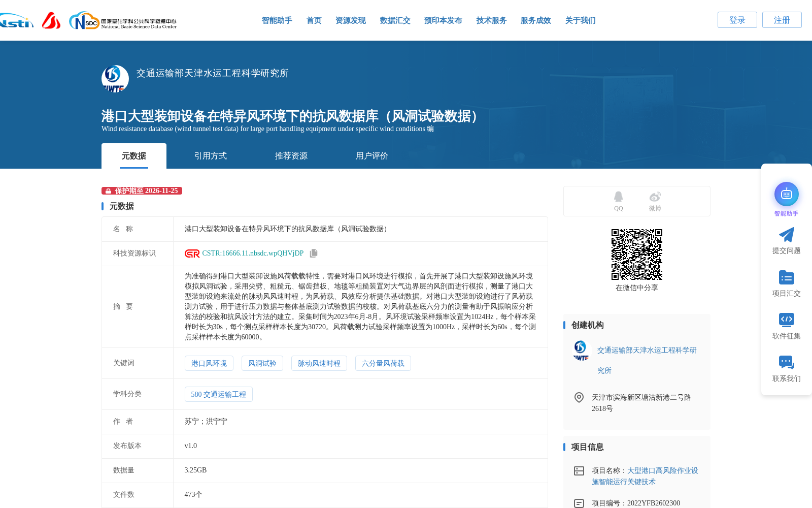Click keyword tag 港口风环境
Viewport: 812px width, 508px height.
(209, 363)
